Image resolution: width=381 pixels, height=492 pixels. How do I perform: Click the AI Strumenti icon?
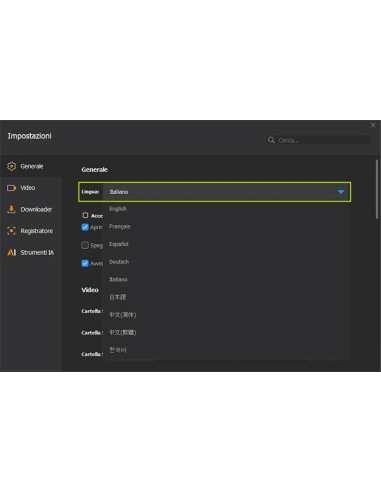[x=12, y=252]
